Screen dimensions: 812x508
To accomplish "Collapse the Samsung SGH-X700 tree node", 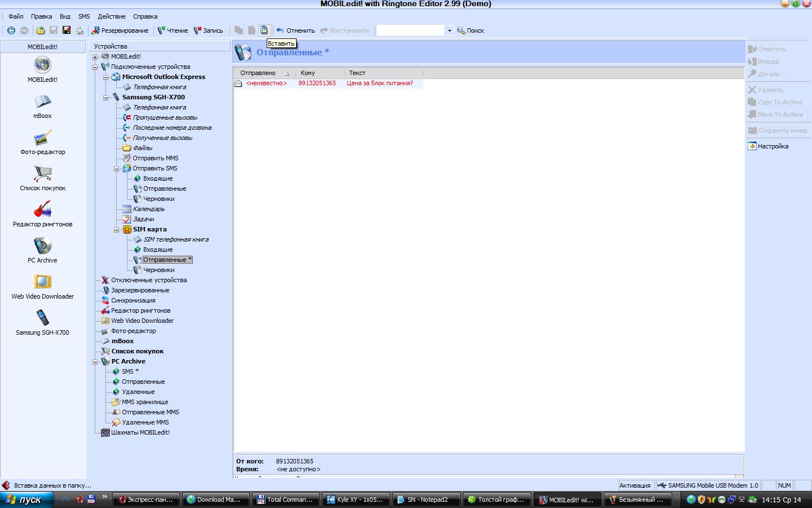I will (x=105, y=98).
